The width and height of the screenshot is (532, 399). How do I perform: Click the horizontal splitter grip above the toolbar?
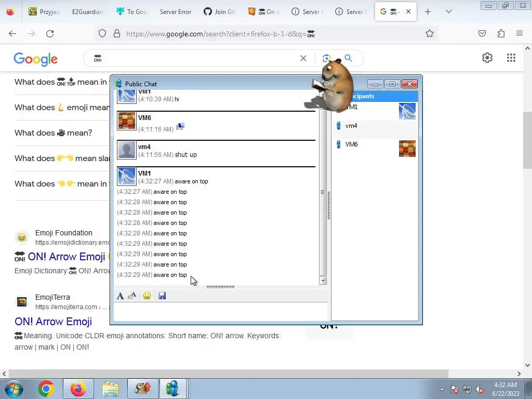(x=220, y=287)
